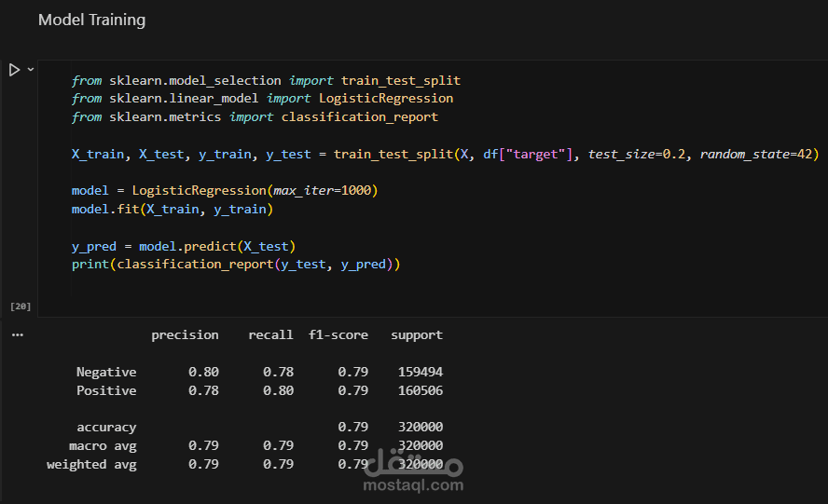Place cursor on LogisticRegression import name
Screen dimensions: 828x504
tap(386, 98)
